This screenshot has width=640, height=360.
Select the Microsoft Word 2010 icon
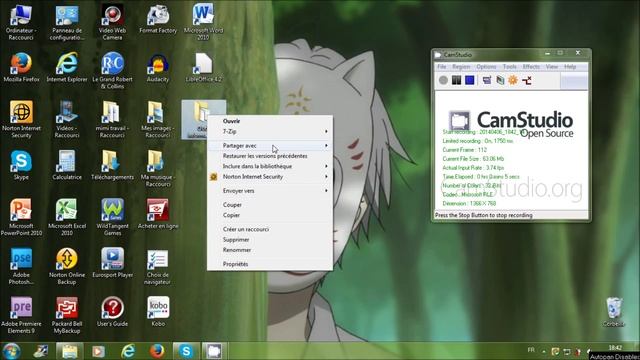pyautogui.click(x=203, y=22)
